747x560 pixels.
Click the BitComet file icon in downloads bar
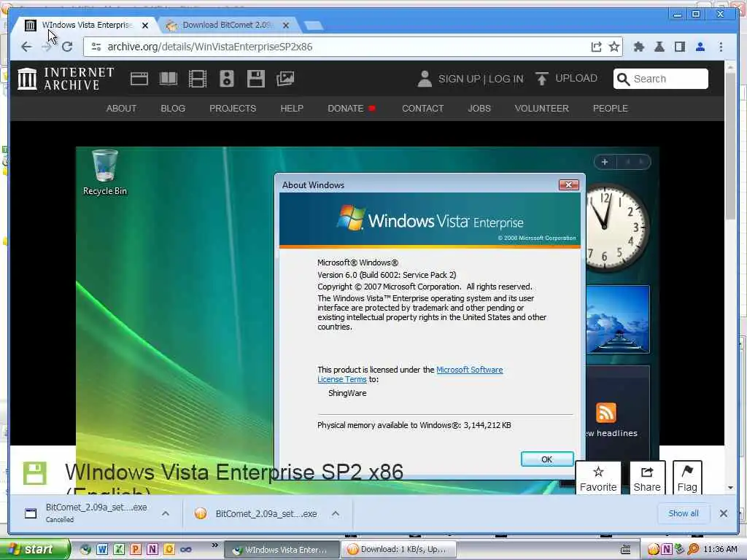[201, 513]
